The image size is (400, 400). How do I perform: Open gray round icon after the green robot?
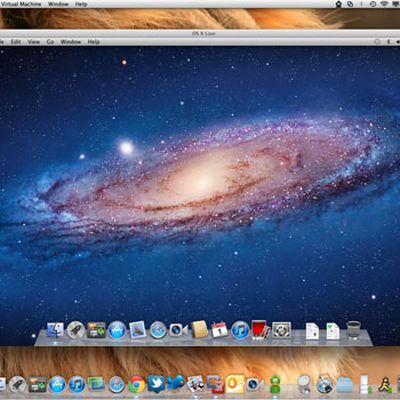tap(304, 384)
